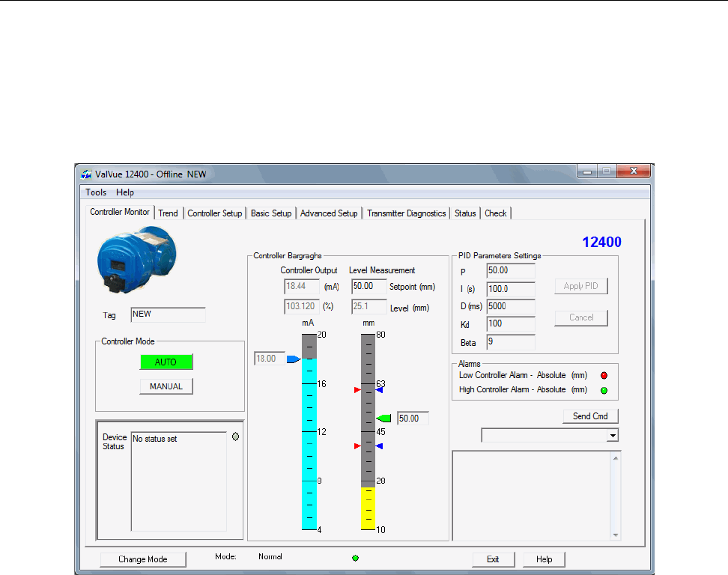Image resolution: width=728 pixels, height=575 pixels.
Task: Click the 18.00 output pointer value box
Action: [x=270, y=359]
